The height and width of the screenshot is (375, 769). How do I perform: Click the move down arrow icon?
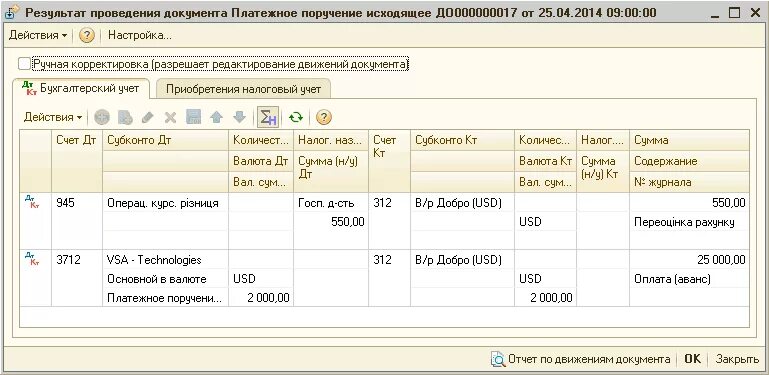click(x=239, y=117)
